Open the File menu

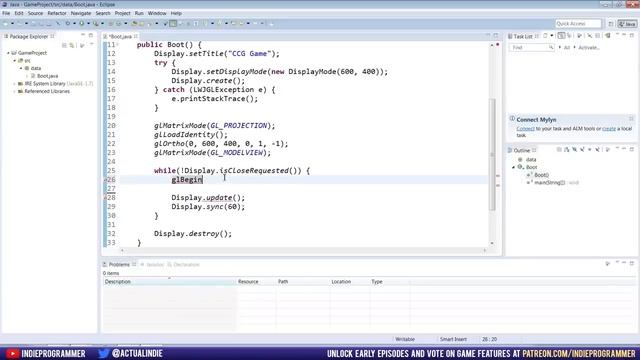point(6,13)
